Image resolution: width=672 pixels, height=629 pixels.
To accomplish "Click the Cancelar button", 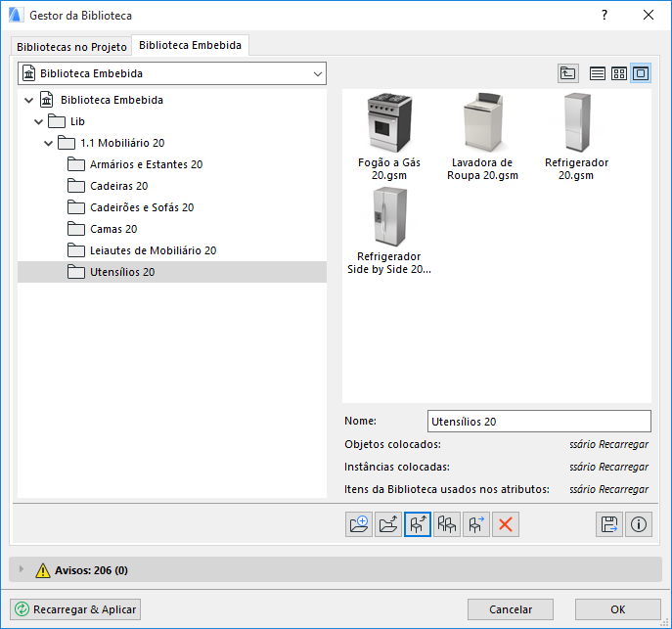I will click(x=511, y=609).
